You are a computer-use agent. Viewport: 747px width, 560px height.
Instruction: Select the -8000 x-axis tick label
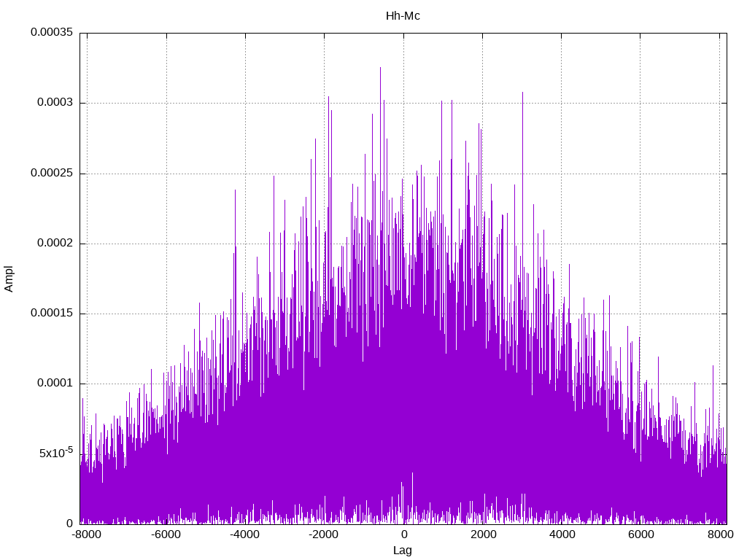[x=87, y=534]
